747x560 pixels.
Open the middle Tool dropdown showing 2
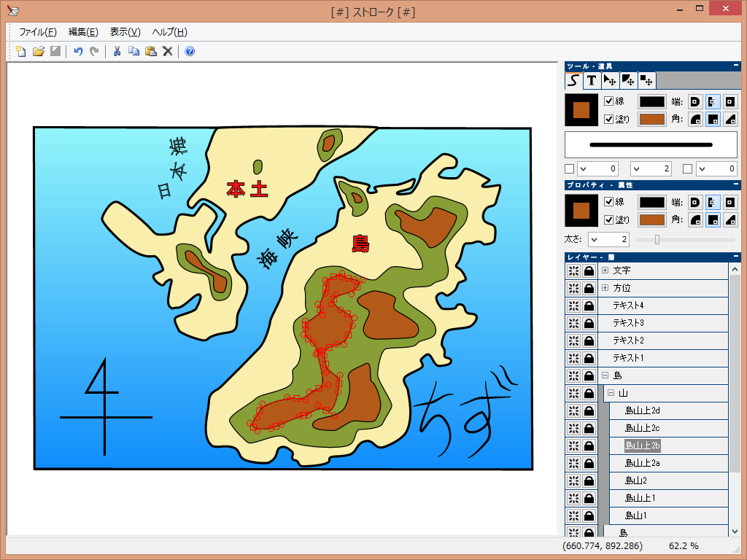pyautogui.click(x=636, y=168)
